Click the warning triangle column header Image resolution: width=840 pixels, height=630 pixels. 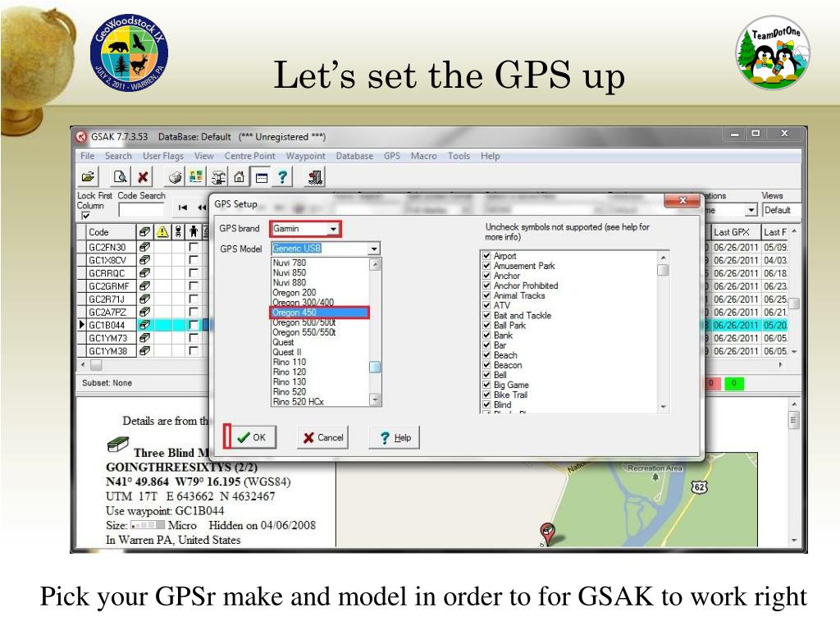click(162, 232)
